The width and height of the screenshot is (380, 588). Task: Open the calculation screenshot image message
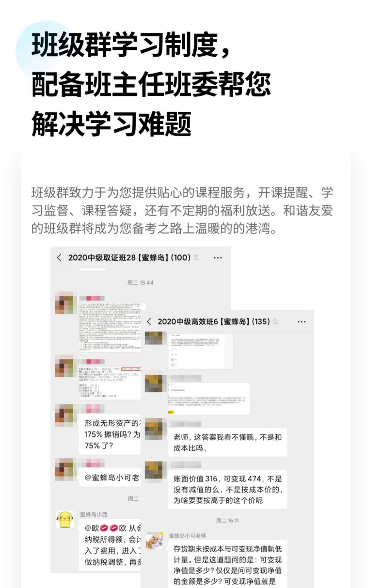pos(110,382)
